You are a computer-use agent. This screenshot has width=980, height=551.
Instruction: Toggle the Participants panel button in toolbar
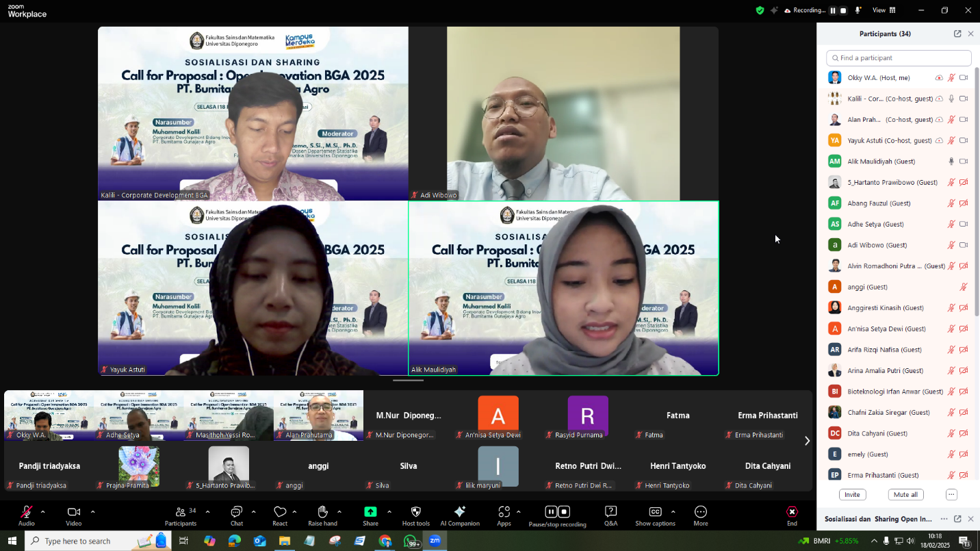181,515
